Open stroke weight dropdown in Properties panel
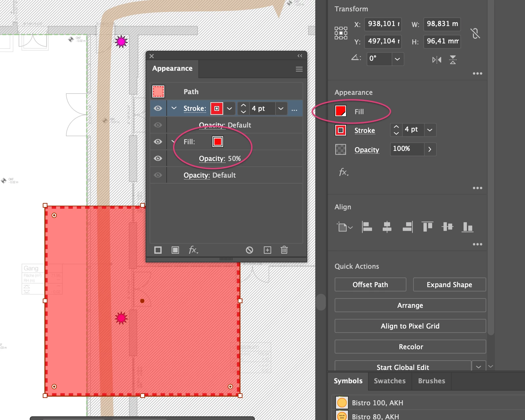 click(x=430, y=130)
